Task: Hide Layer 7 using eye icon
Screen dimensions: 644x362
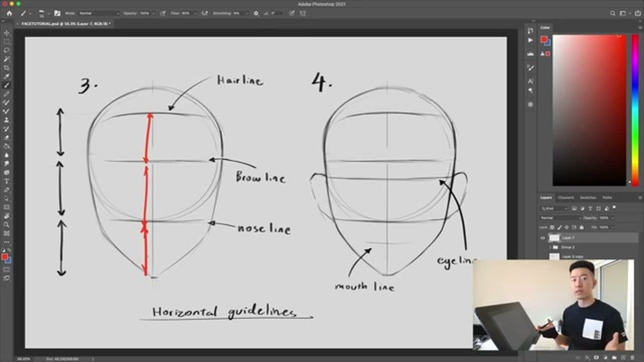Action: point(542,238)
